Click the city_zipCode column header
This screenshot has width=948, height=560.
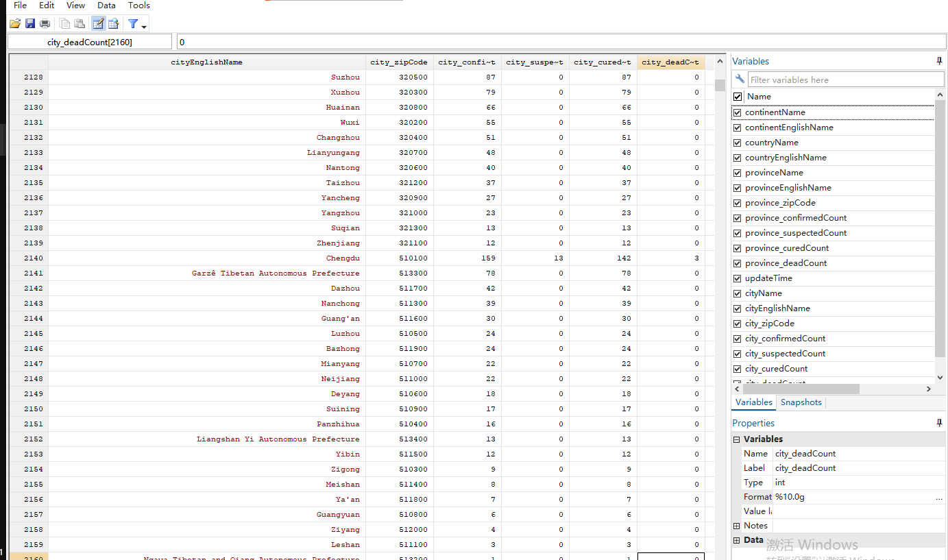[x=398, y=62]
